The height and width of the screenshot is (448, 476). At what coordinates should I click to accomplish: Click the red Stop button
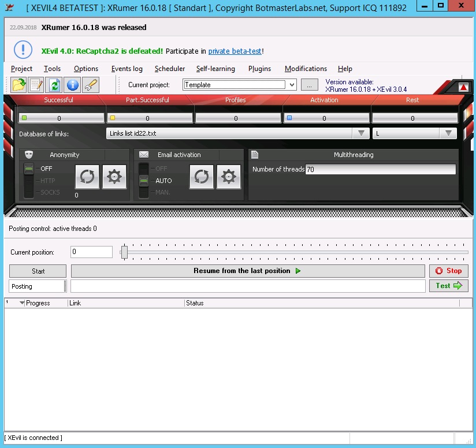pyautogui.click(x=449, y=271)
